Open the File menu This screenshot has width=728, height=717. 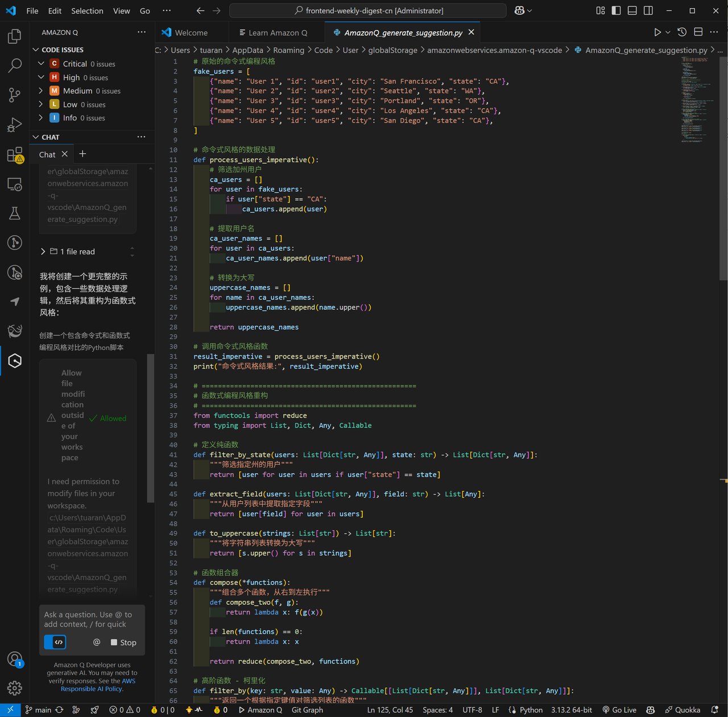click(32, 10)
